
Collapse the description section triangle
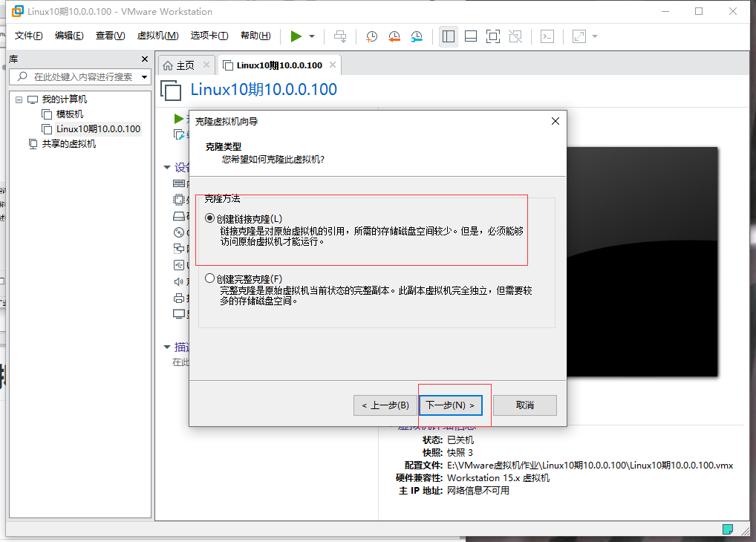167,347
